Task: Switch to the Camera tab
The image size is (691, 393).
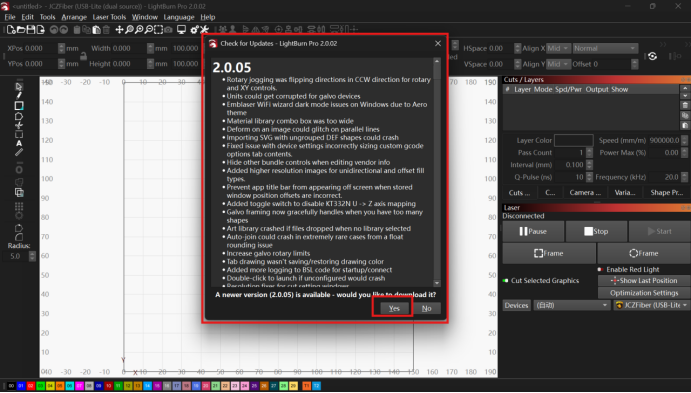Action: coord(585,193)
